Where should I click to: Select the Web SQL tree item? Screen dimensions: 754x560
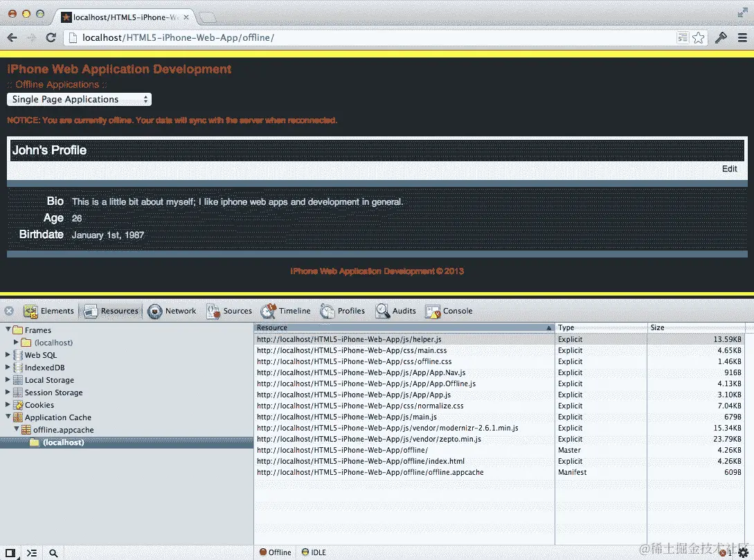(x=41, y=354)
